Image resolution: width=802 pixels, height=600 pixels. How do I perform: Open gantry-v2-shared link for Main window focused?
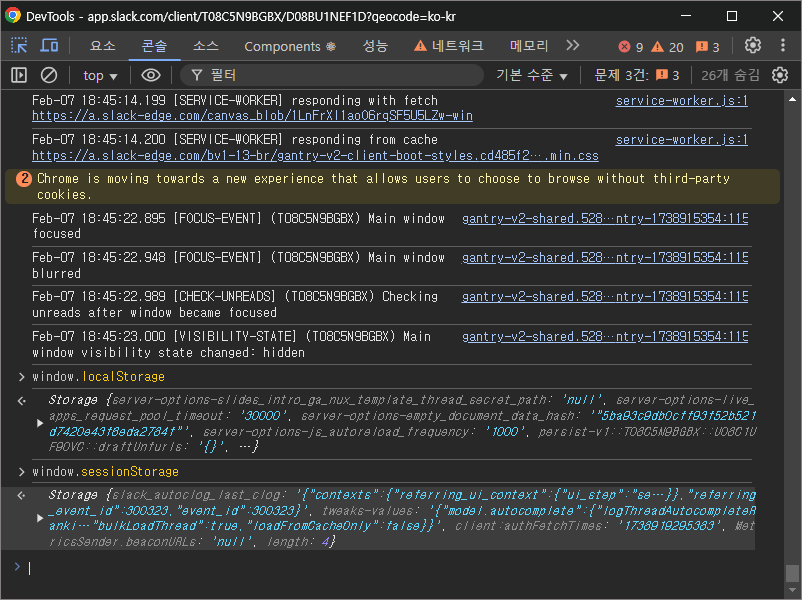[x=605, y=218]
